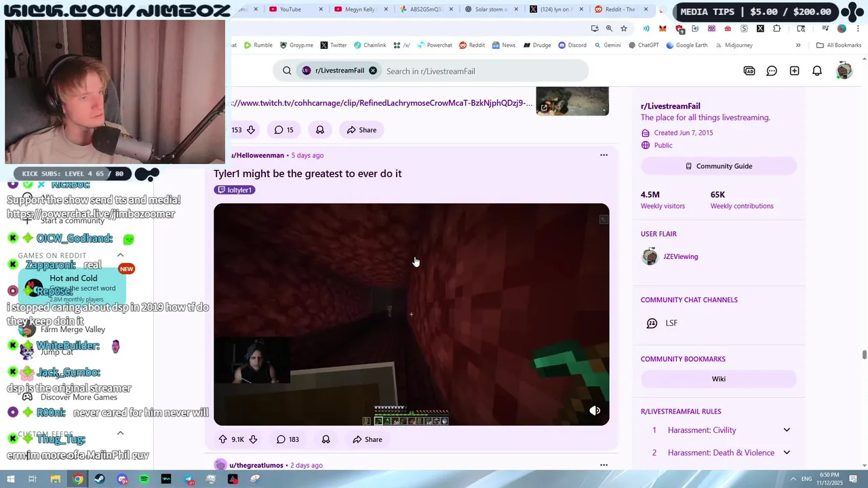Image resolution: width=868 pixels, height=488 pixels.
Task: Unmute the Tyler1 video
Action: coord(595,411)
